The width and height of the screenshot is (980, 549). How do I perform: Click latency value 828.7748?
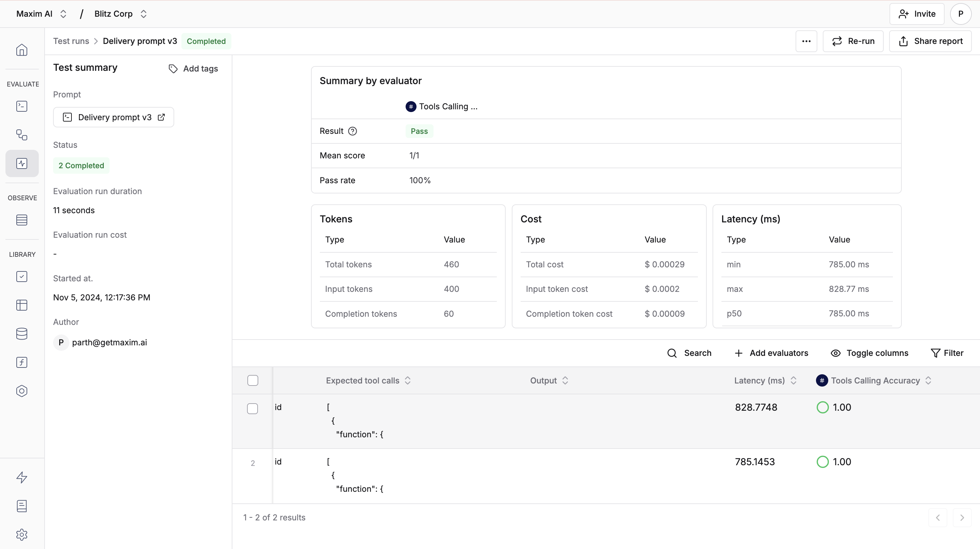coord(756,407)
